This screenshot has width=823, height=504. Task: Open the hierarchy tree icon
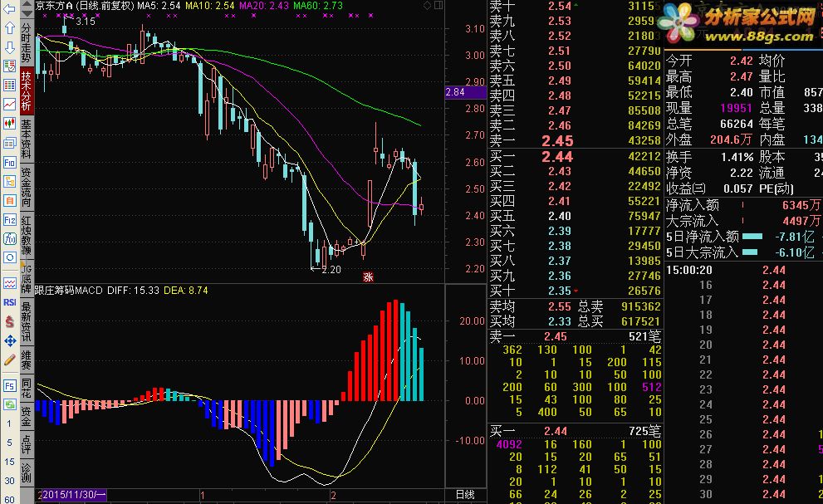click(9, 182)
